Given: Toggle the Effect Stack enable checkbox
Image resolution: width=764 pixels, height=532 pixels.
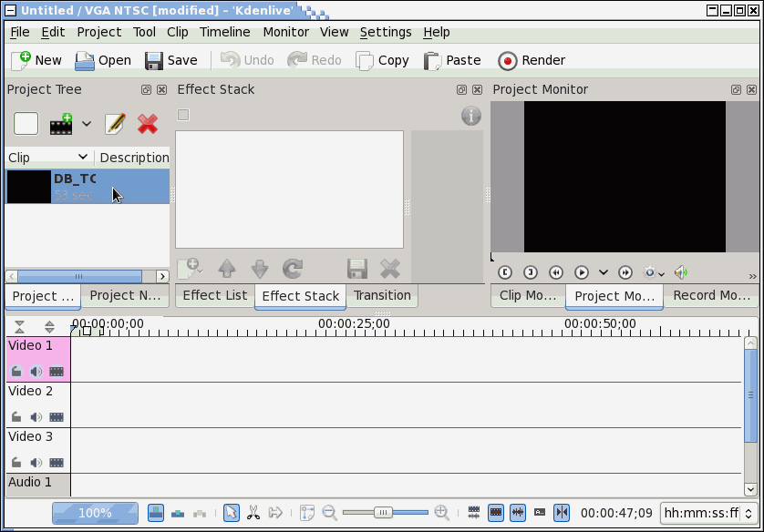Looking at the screenshot, I should point(183,115).
